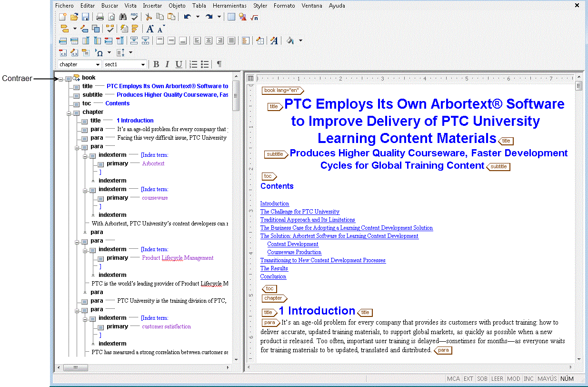Open the Undo history dropdown arrow
Screen dimensions: 588x387
198,17
